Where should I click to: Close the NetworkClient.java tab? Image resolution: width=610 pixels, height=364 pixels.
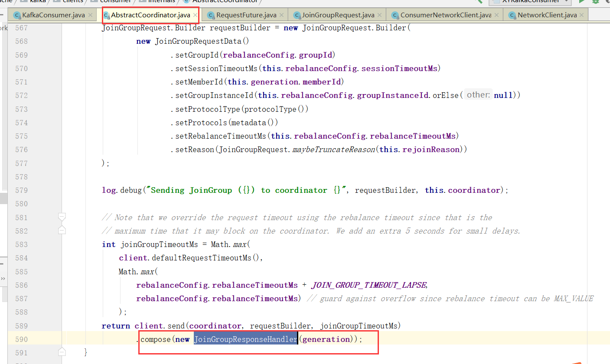coord(582,15)
